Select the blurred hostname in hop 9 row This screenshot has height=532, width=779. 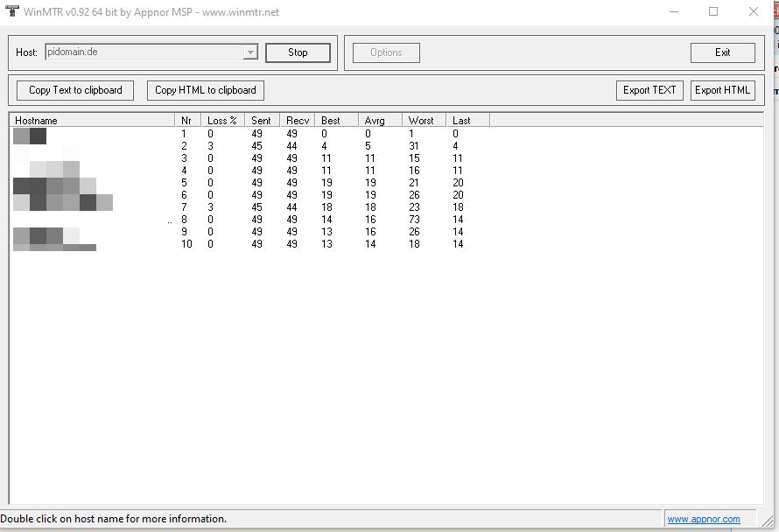tap(46, 235)
